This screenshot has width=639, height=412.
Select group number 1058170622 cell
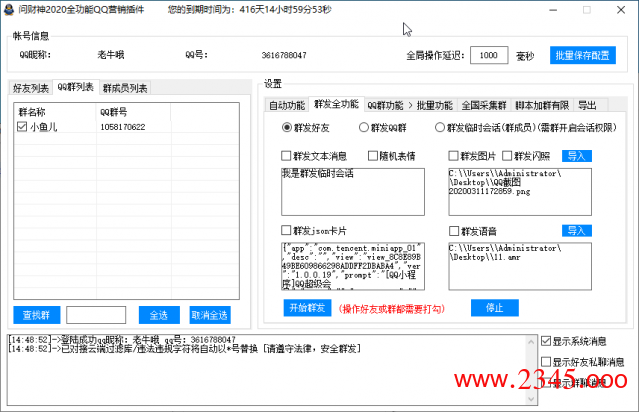click(123, 127)
